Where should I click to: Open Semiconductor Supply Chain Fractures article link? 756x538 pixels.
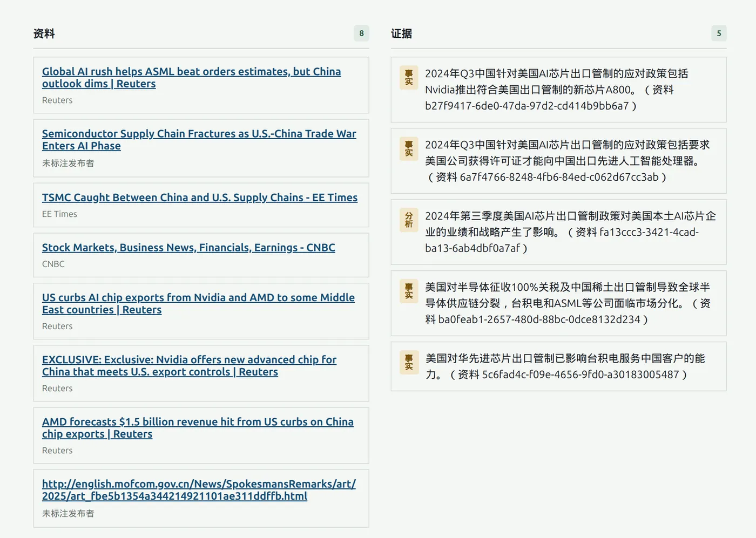tap(199, 140)
